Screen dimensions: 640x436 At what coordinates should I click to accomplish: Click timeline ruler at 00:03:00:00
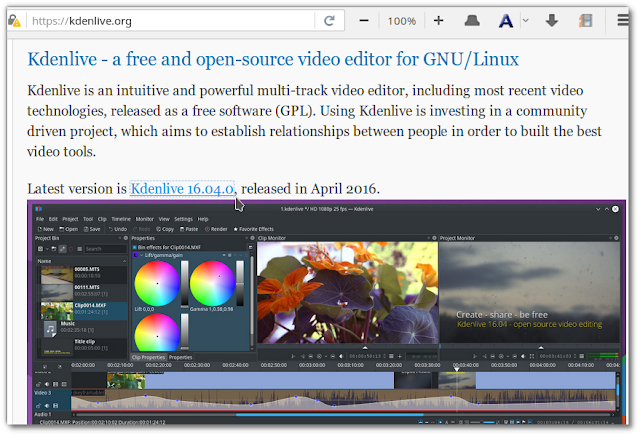pyautogui.click(x=312, y=365)
